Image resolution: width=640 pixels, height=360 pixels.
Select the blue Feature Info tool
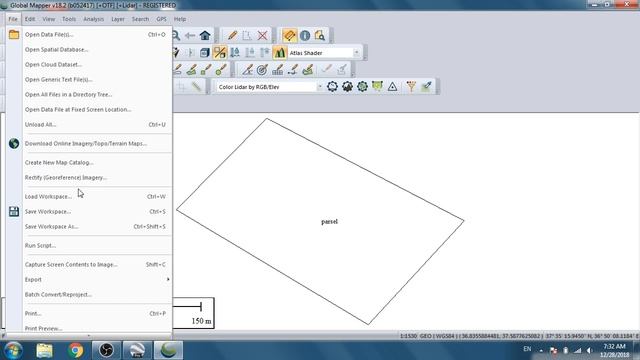click(x=305, y=36)
